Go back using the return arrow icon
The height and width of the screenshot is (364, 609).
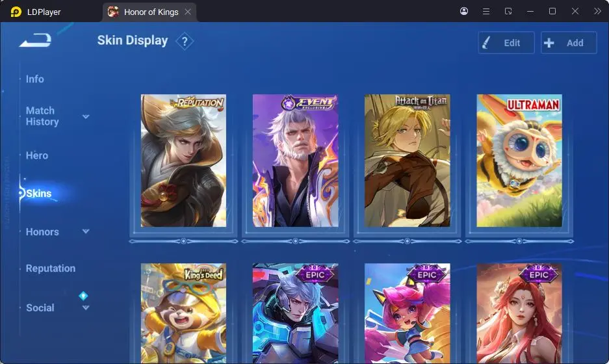[35, 40]
